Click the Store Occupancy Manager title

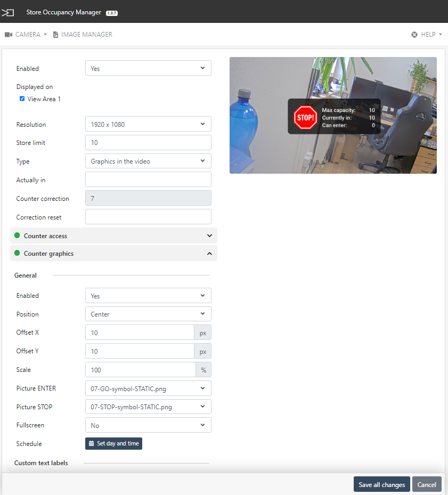pos(64,12)
